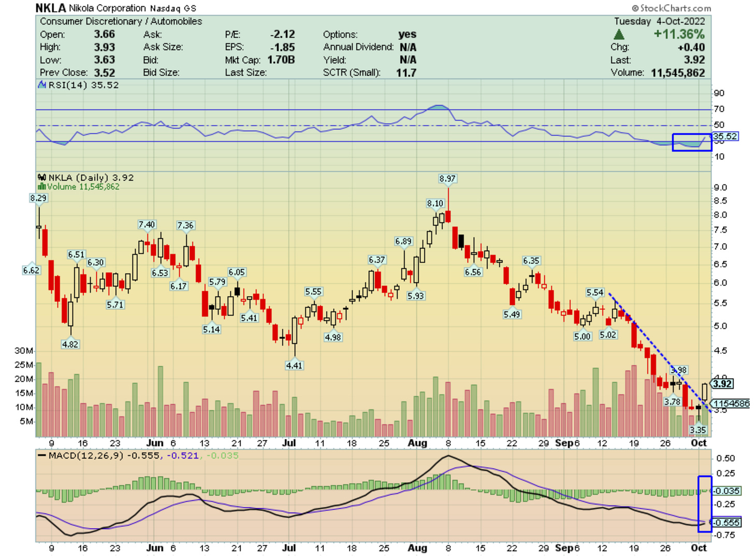Click the 6.56 price label
This screenshot has width=754, height=560.
tap(473, 272)
